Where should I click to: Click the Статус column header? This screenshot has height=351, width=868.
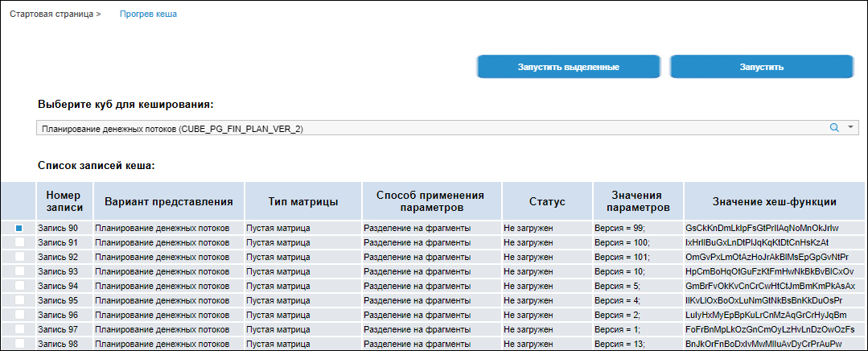tap(547, 201)
